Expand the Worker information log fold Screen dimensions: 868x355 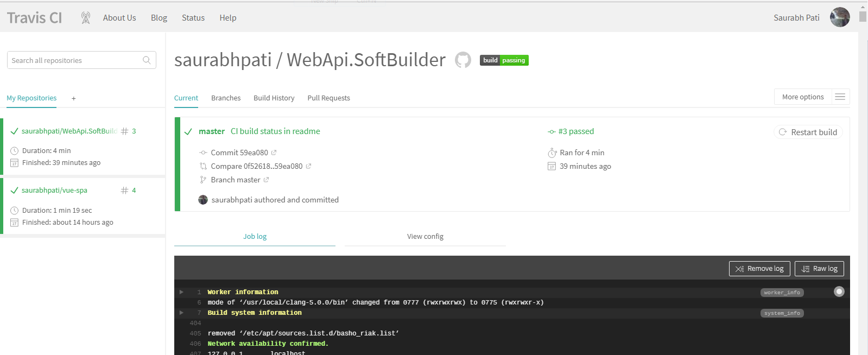182,292
